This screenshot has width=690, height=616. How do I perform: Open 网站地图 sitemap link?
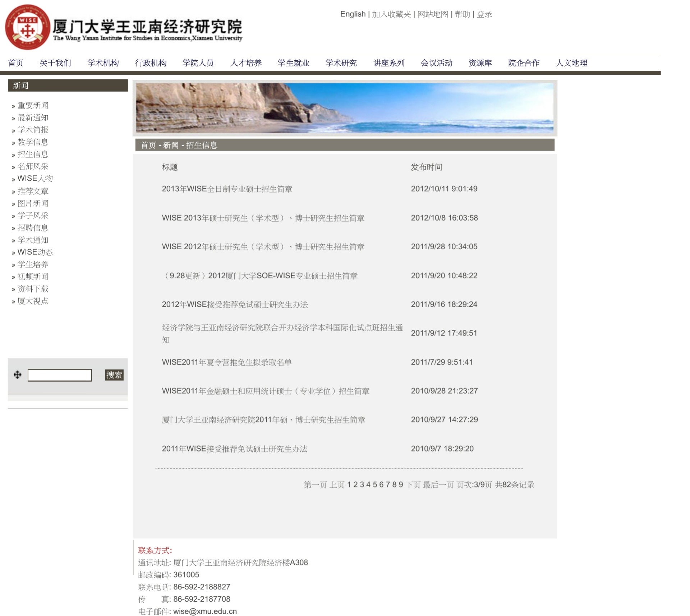tap(433, 14)
